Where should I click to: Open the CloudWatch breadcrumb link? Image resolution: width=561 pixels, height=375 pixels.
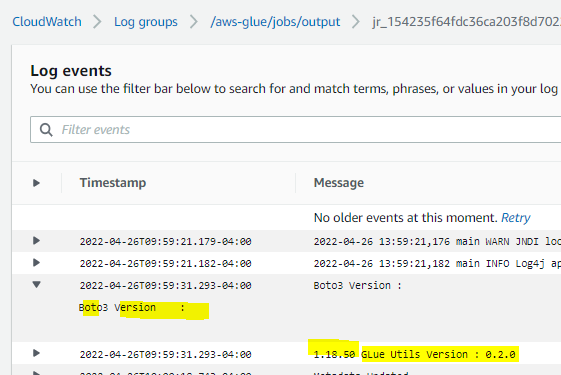coord(47,22)
